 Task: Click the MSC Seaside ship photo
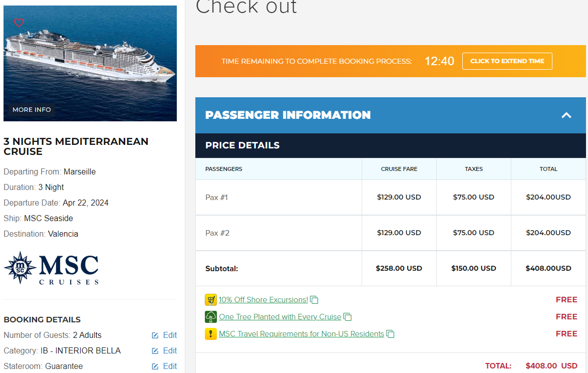point(90,63)
